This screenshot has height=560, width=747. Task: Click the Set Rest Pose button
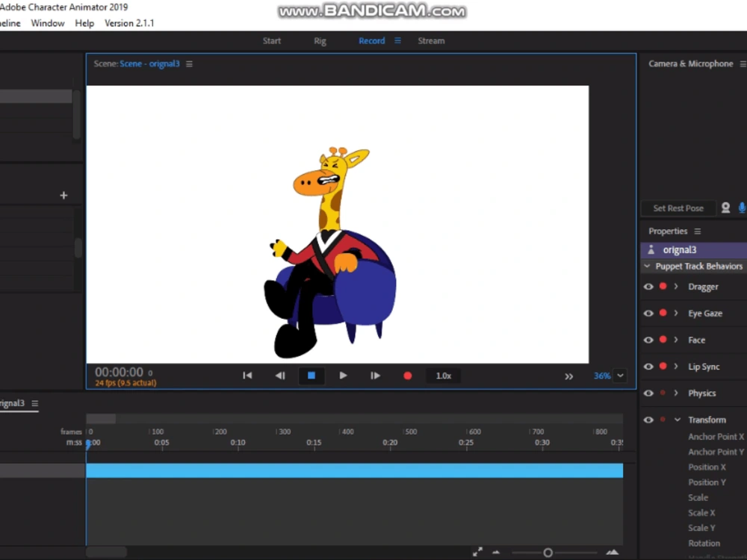[x=678, y=208]
